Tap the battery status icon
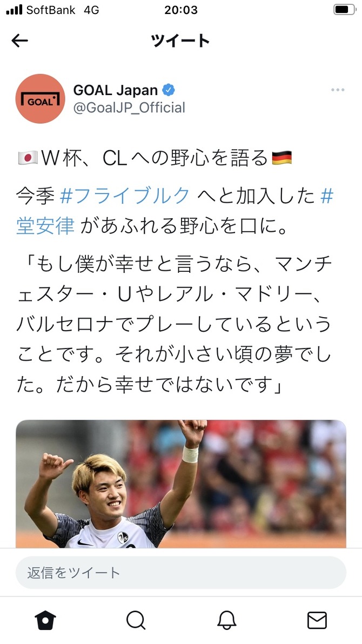 pyautogui.click(x=344, y=9)
